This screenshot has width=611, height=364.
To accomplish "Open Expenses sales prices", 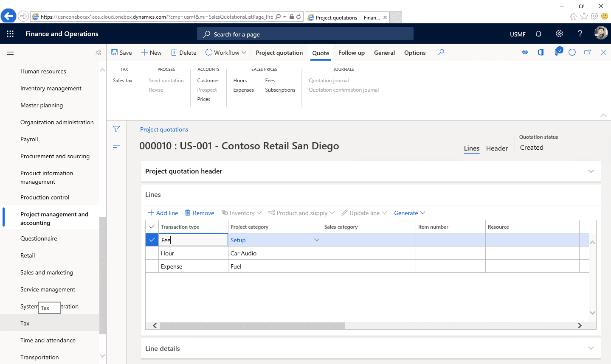I will (x=244, y=90).
